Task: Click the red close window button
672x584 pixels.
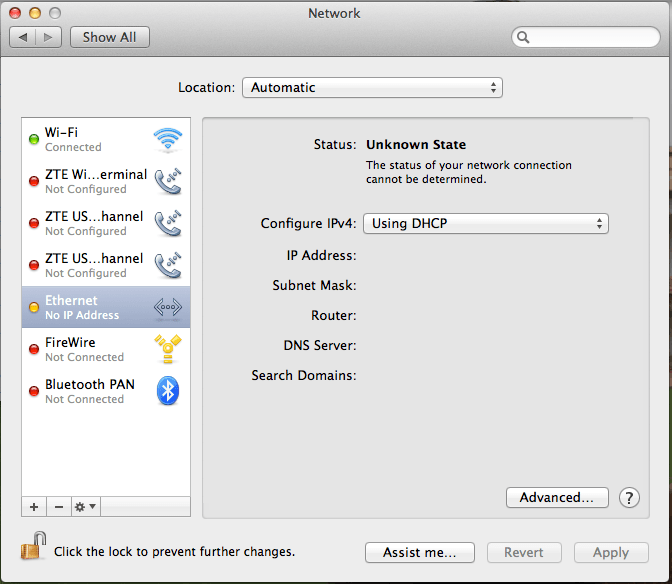Action: point(15,13)
